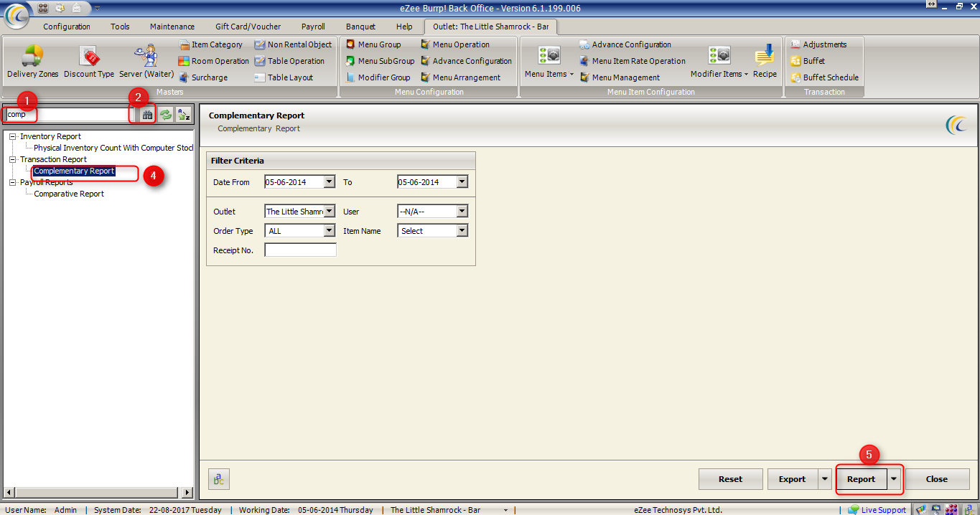Open the Gift Card/Voucher tab
Viewport: 980px width, 515px height.
(248, 27)
